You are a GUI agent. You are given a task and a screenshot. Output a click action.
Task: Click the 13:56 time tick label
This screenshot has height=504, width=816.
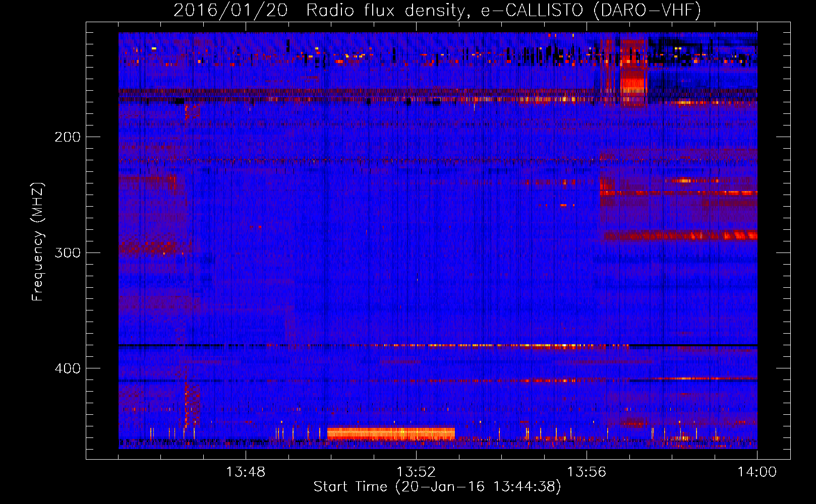coord(587,472)
